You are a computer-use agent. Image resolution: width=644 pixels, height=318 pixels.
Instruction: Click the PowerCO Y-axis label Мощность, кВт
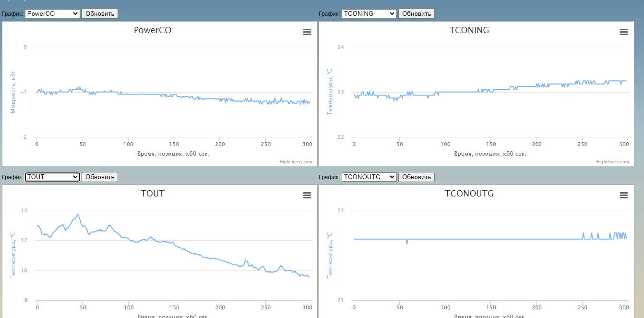[13, 92]
